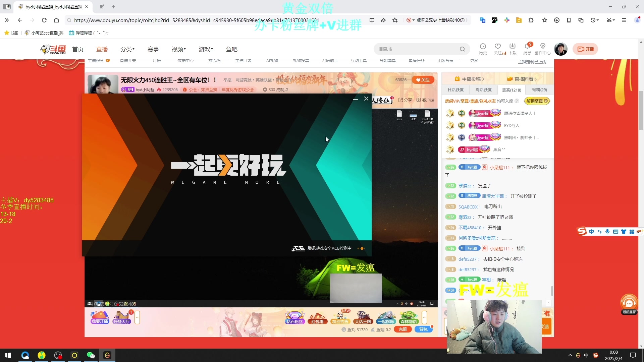Open the browser main menu hamburger icon
Viewport: 644px width, 362px height.
pos(624,20)
